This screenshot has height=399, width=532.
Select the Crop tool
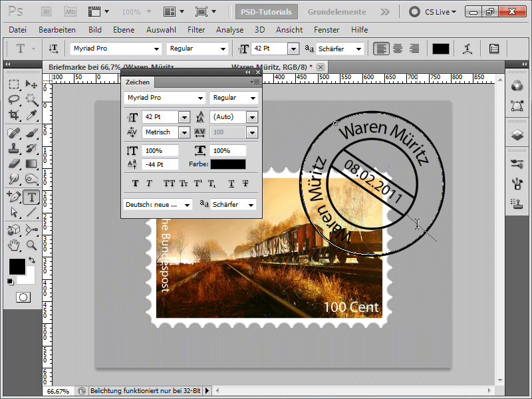click(x=14, y=114)
